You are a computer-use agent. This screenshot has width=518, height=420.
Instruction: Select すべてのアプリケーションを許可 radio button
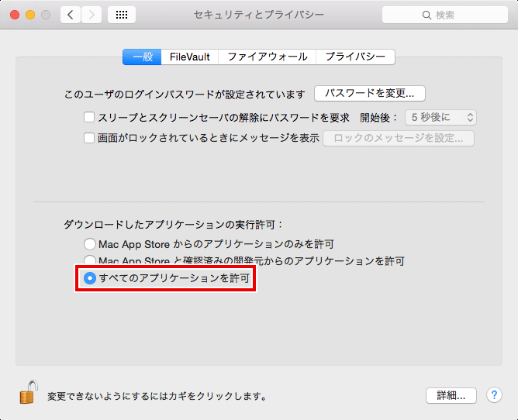coord(90,278)
